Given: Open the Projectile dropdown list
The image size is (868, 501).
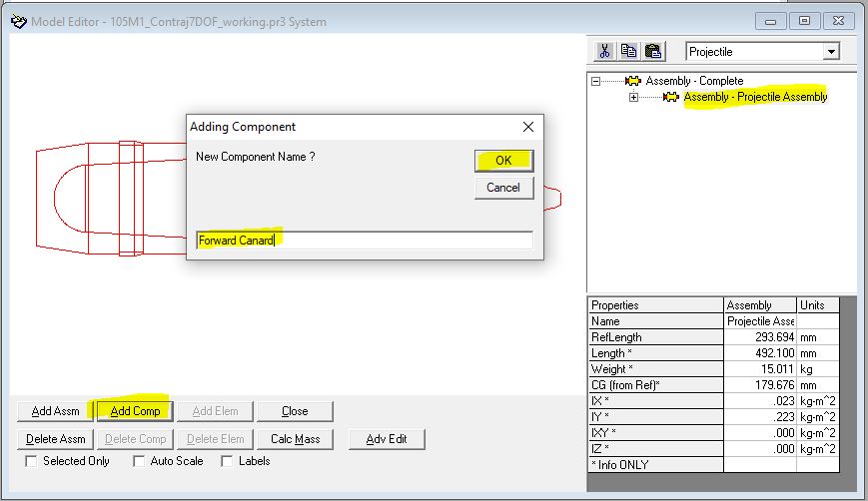Looking at the screenshot, I should click(830, 51).
